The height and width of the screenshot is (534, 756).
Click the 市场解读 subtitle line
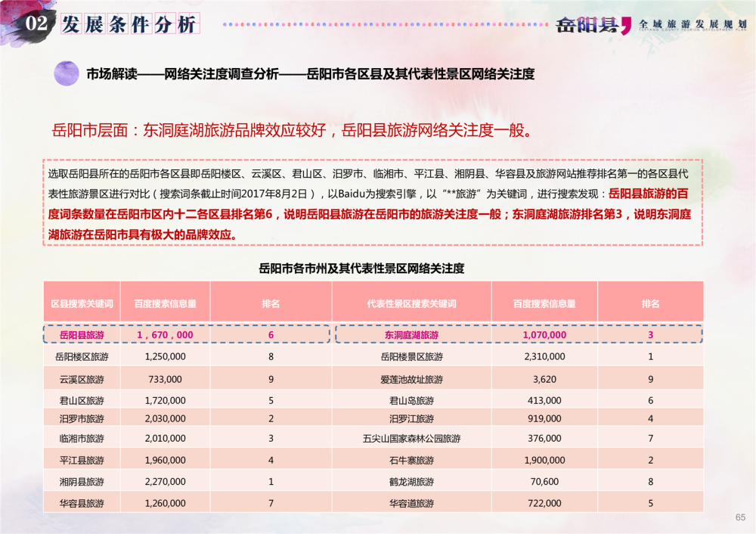click(310, 74)
